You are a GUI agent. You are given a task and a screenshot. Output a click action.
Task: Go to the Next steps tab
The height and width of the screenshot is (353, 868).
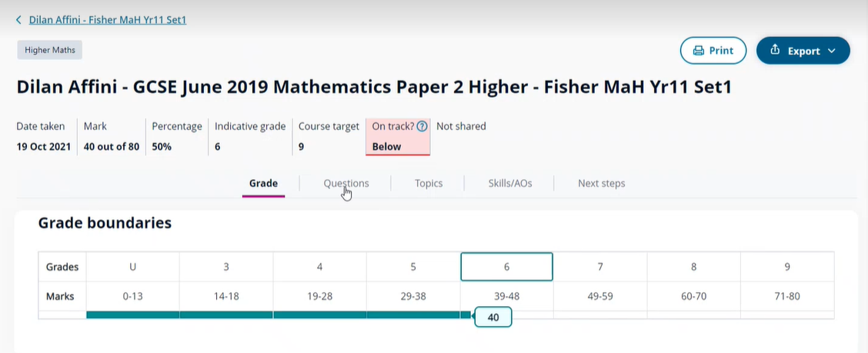point(601,183)
